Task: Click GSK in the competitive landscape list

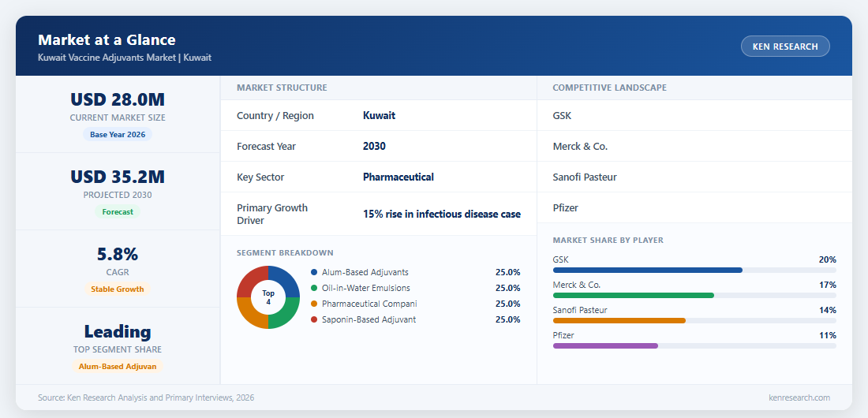Action: [x=562, y=116]
